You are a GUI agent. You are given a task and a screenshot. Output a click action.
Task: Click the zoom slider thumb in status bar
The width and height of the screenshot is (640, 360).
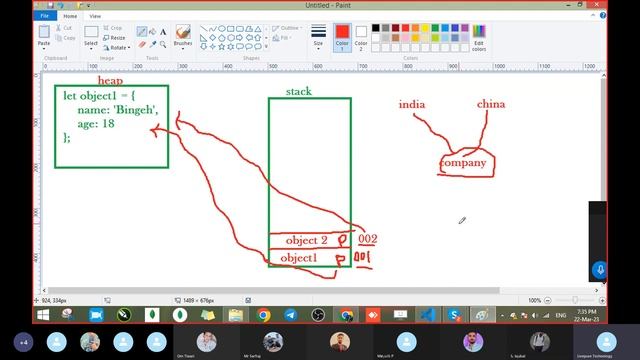(x=575, y=300)
